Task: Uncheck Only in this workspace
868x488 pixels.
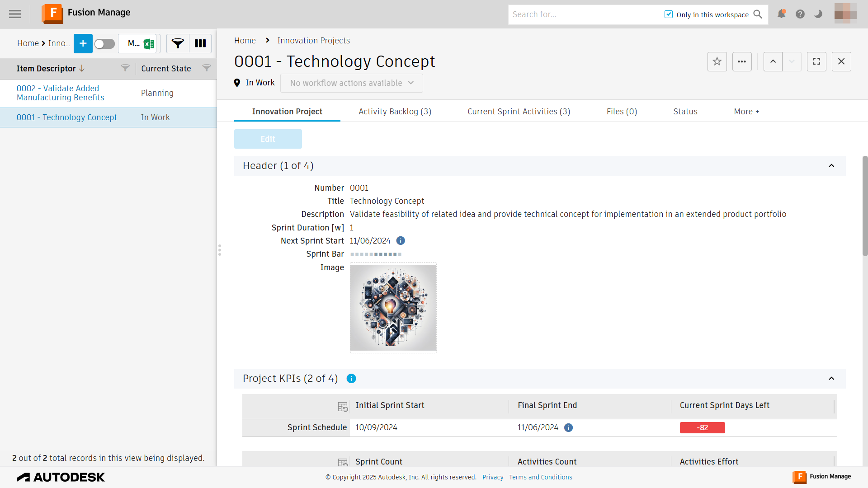Action: click(x=669, y=14)
